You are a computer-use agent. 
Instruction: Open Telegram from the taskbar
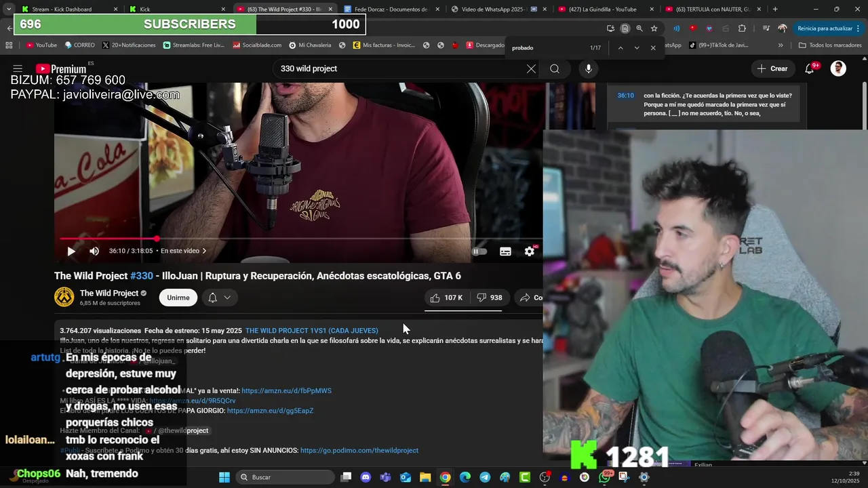point(485,477)
